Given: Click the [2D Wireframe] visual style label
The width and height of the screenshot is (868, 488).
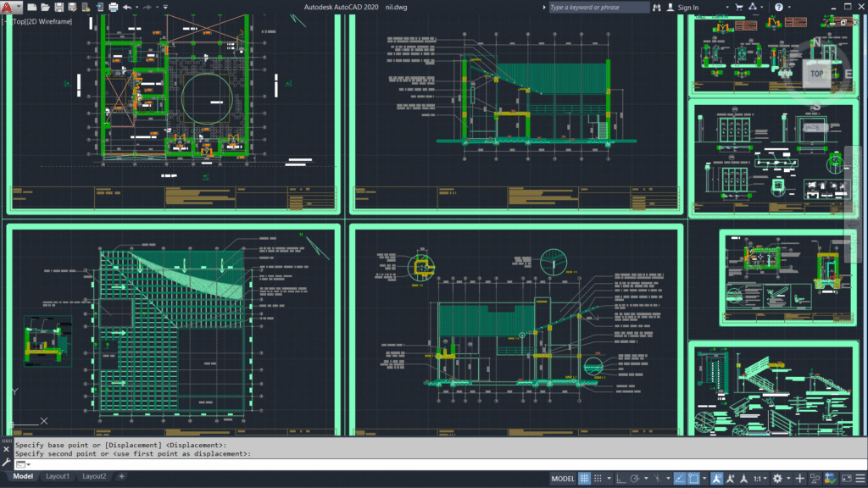Looking at the screenshot, I should [50, 21].
